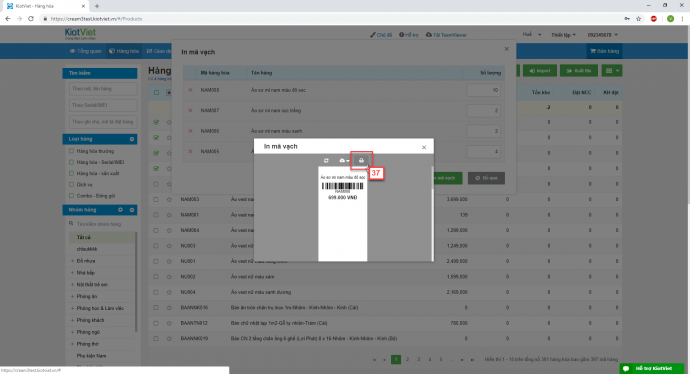This screenshot has width=690, height=374.
Task: Click the green Xuất file button
Action: tap(579, 70)
